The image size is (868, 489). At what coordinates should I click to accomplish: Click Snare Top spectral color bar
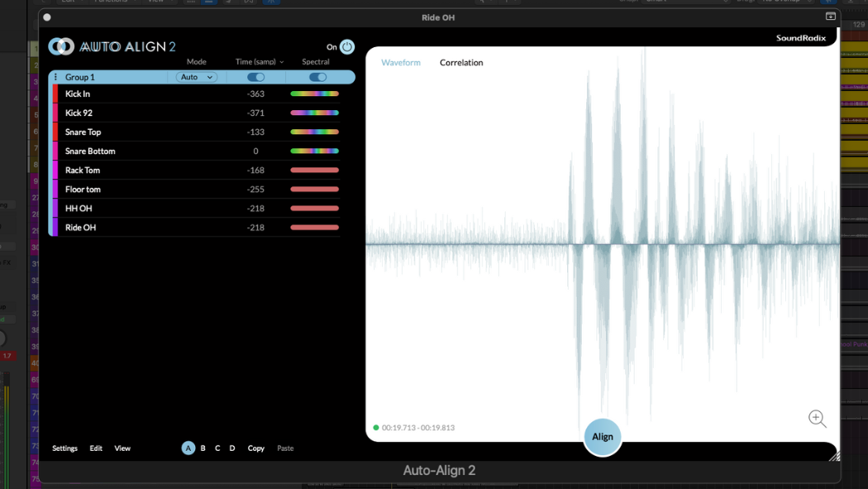314,132
